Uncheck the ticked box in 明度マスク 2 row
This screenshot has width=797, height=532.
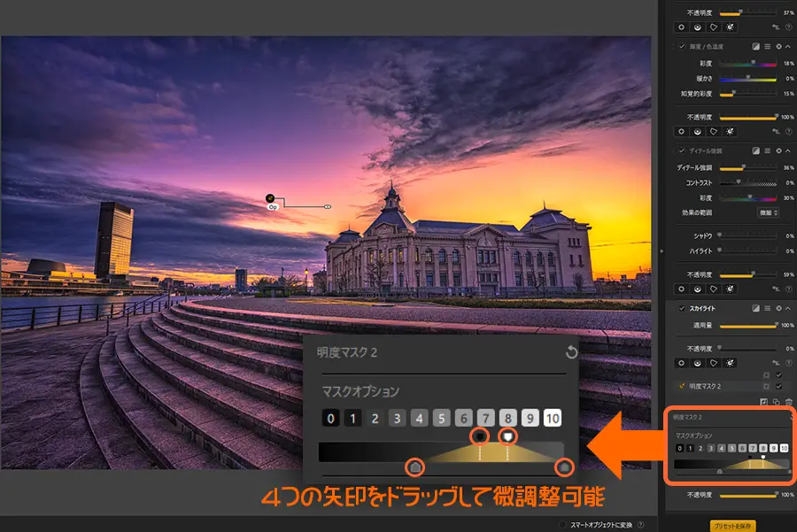778,387
